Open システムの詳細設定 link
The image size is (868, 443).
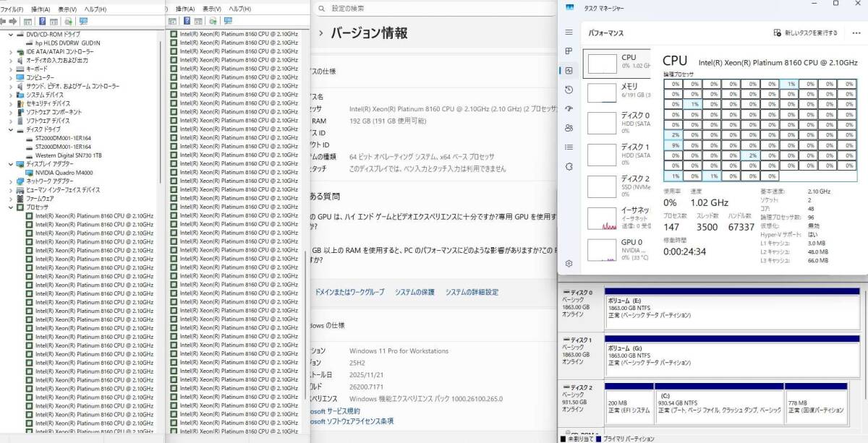(472, 292)
